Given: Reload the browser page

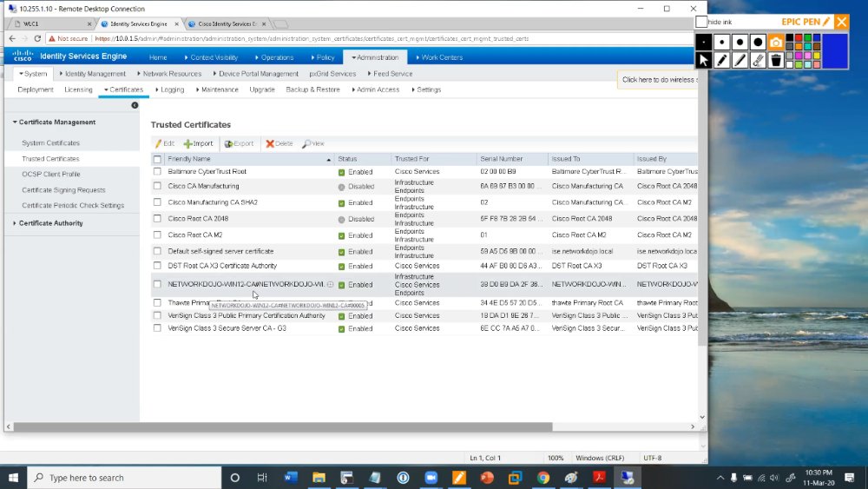Looking at the screenshot, I should (37, 39).
